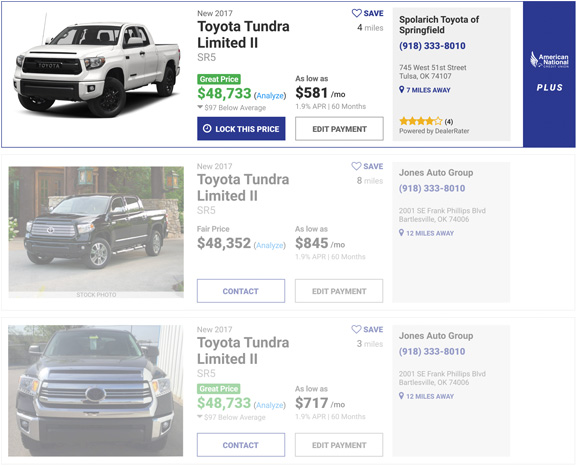Click the map pin next to 7 MILES AWAY
This screenshot has width=577, height=466.
click(x=401, y=89)
